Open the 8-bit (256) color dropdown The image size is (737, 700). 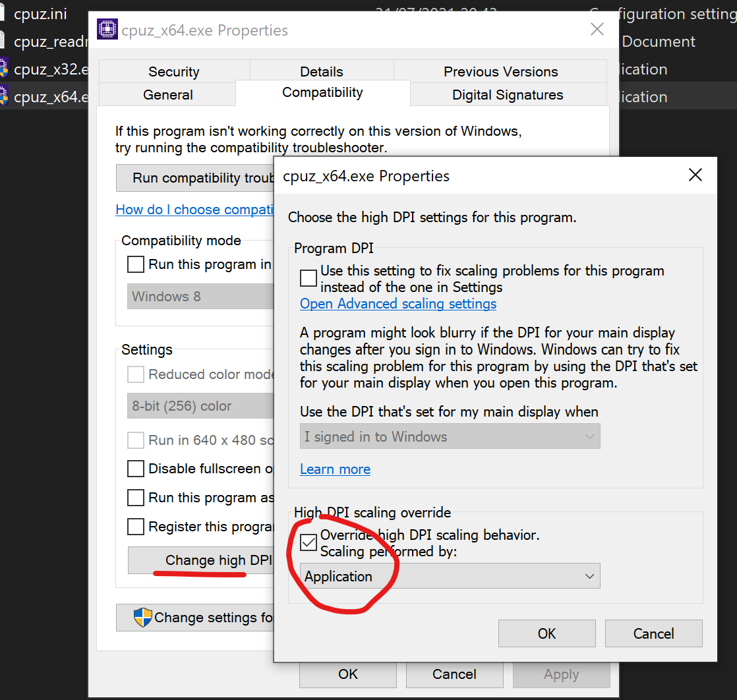click(x=200, y=406)
